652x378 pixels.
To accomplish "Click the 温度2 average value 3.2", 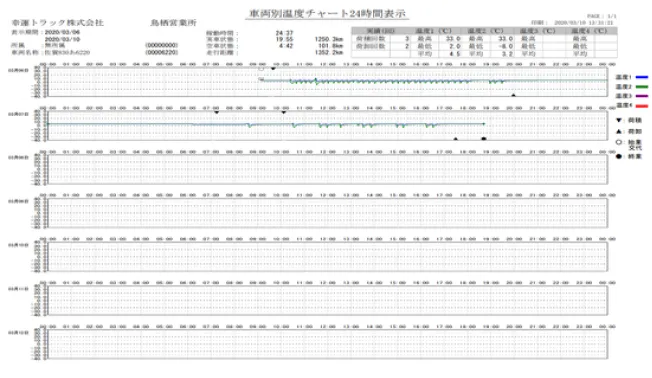I will (x=507, y=54).
